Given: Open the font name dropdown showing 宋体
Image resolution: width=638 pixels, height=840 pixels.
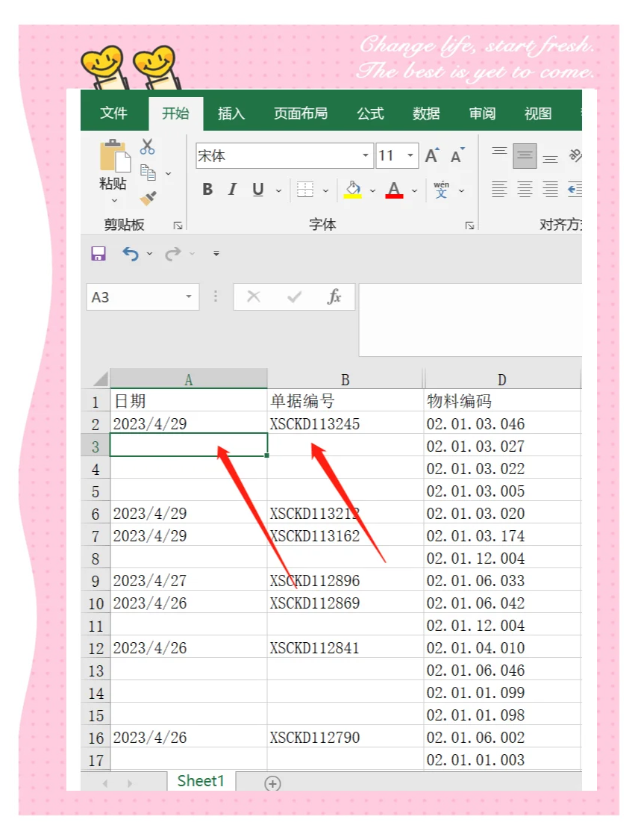Looking at the screenshot, I should click(364, 155).
